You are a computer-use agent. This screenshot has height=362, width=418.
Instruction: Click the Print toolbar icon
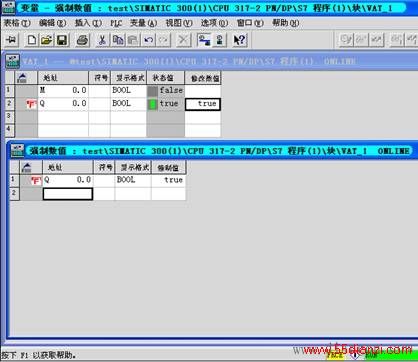(82, 40)
